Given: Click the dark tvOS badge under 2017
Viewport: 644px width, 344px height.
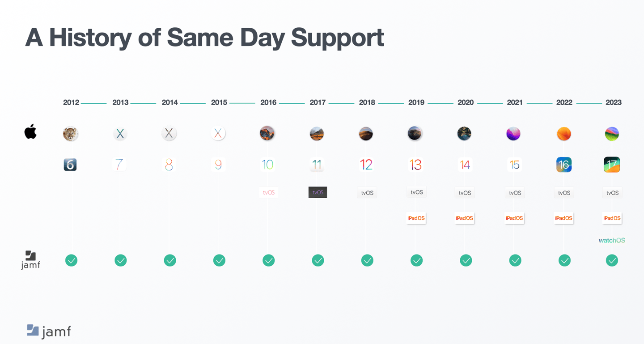Looking at the screenshot, I should (318, 192).
